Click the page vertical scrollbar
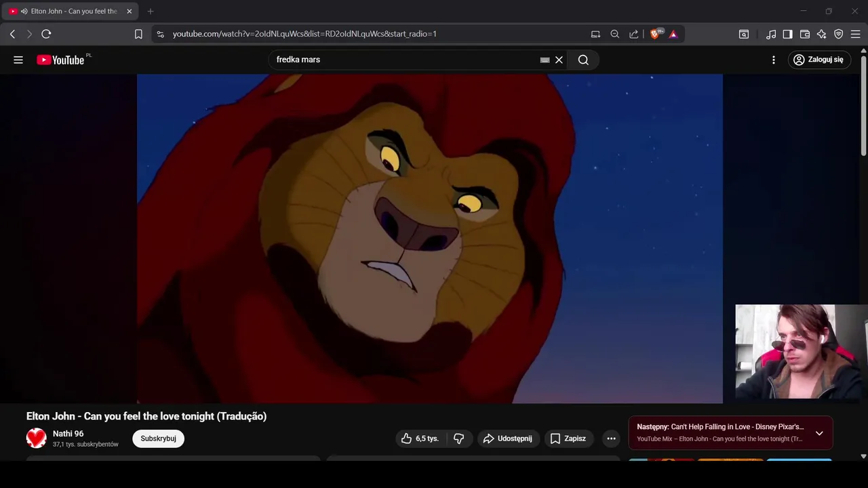 863,105
